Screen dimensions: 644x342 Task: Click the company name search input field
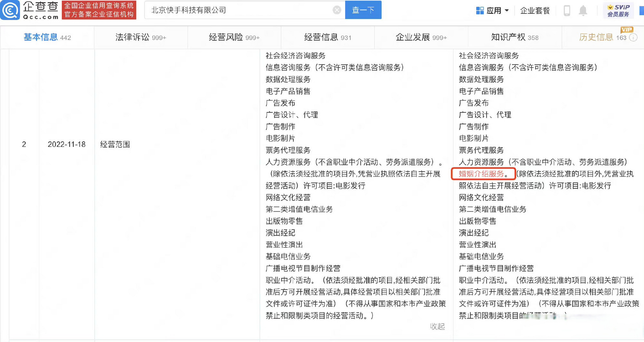pos(240,10)
